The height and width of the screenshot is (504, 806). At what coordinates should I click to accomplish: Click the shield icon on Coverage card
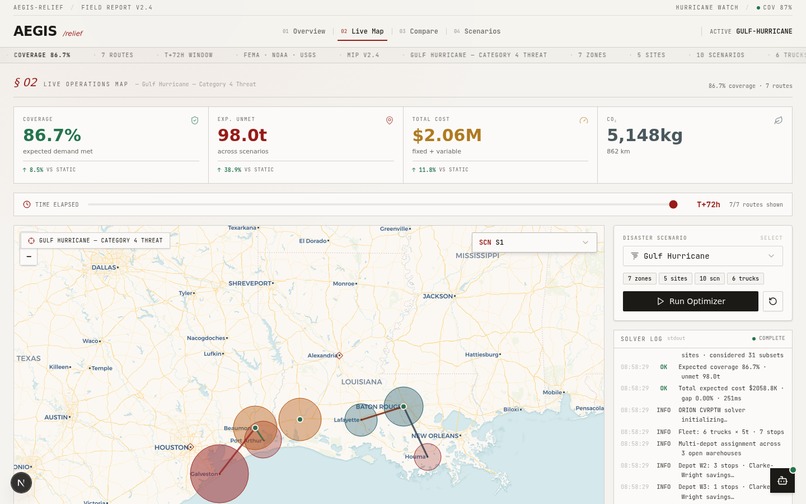194,120
